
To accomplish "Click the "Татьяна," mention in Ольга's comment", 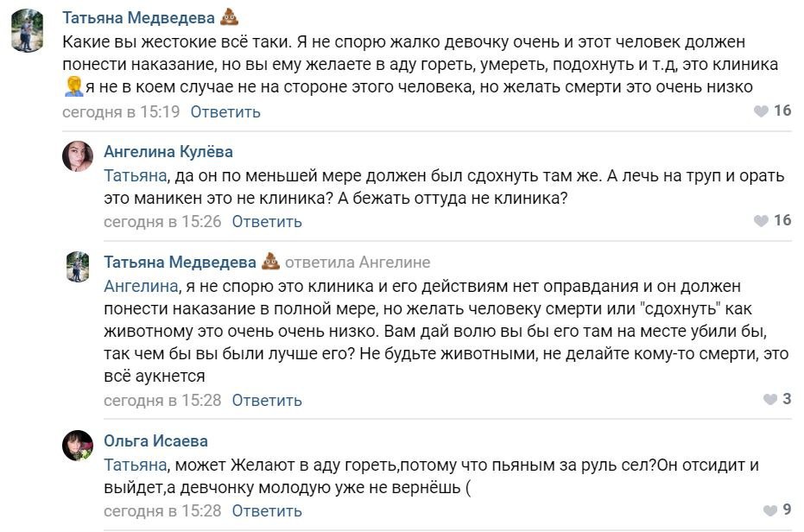I will coord(136,465).
